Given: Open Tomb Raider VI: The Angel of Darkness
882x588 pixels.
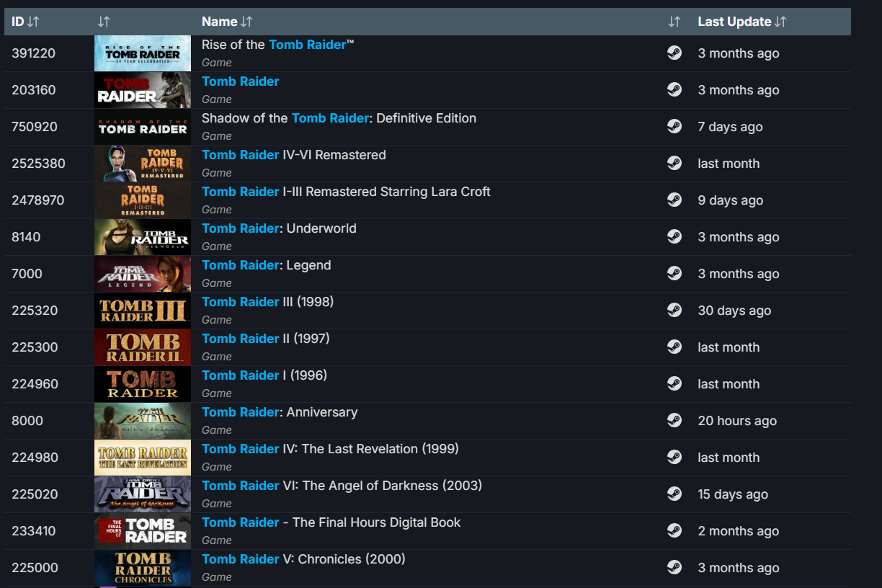Looking at the screenshot, I should 342,486.
